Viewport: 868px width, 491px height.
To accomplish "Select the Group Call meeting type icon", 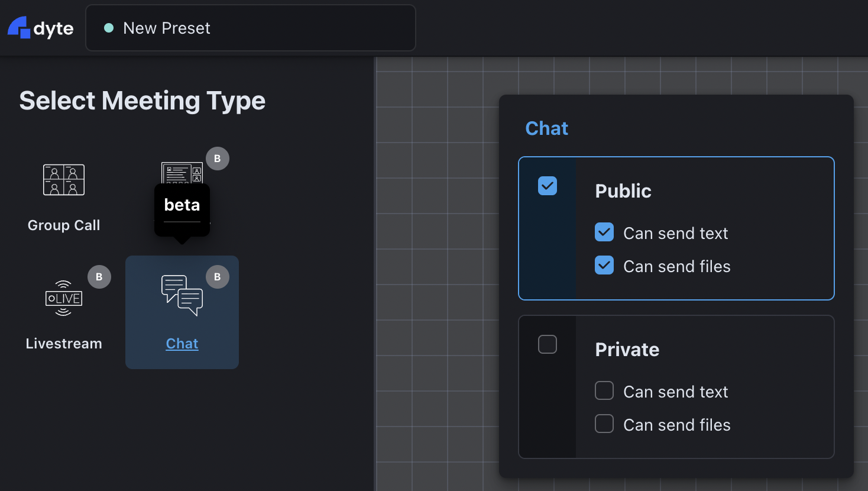I will pyautogui.click(x=64, y=179).
